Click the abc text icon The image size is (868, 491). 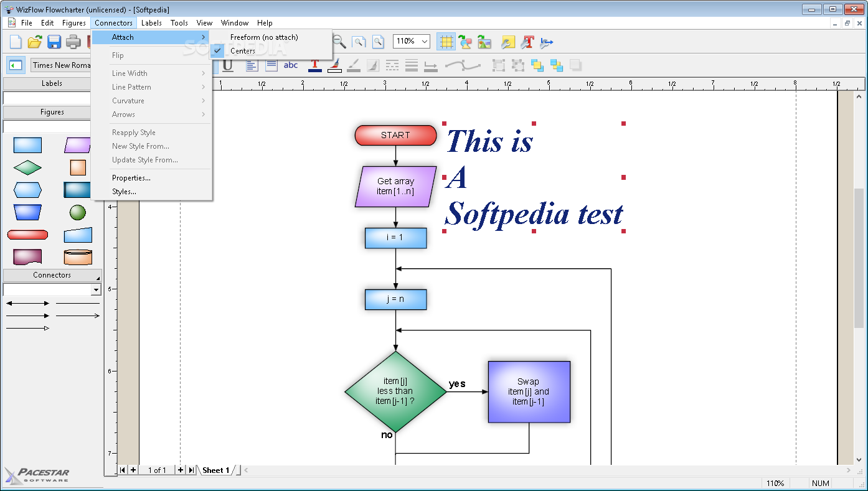(291, 65)
